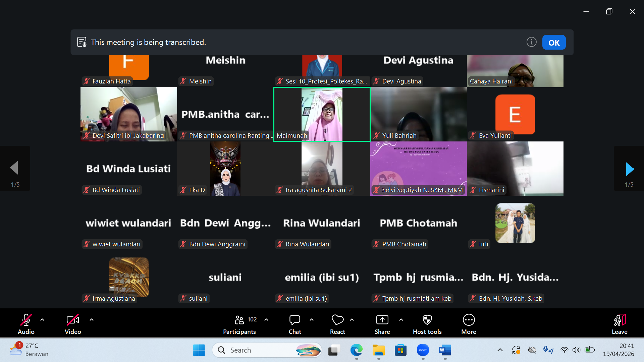Viewport: 644px width, 362px height.
Task: Click muted mic icon beside suliani label
Action: pos(183,298)
